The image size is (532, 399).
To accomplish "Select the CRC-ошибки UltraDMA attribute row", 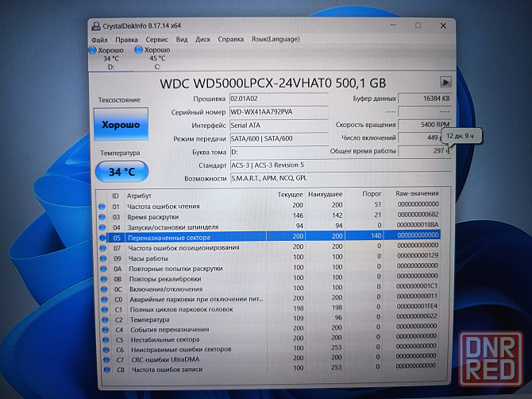I will pos(271,358).
